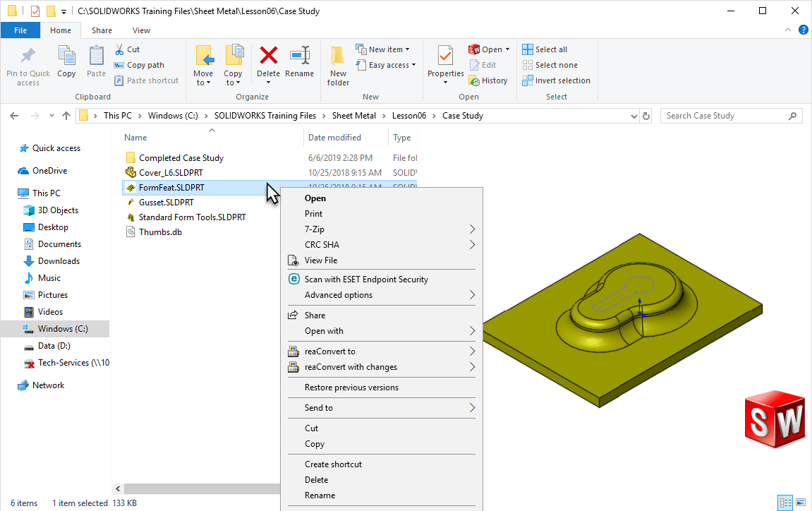Click the New folder icon
The height and width of the screenshot is (511, 812).
pos(338,56)
